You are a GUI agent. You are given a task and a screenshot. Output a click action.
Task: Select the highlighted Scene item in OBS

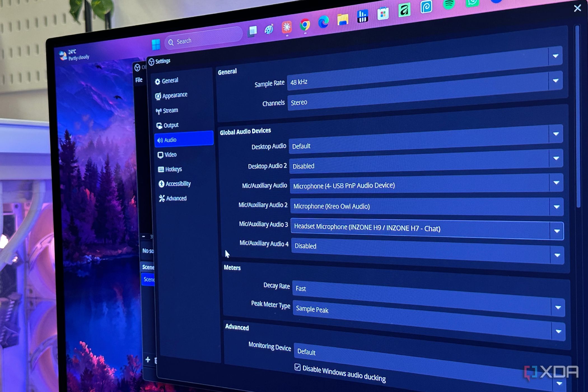click(148, 279)
